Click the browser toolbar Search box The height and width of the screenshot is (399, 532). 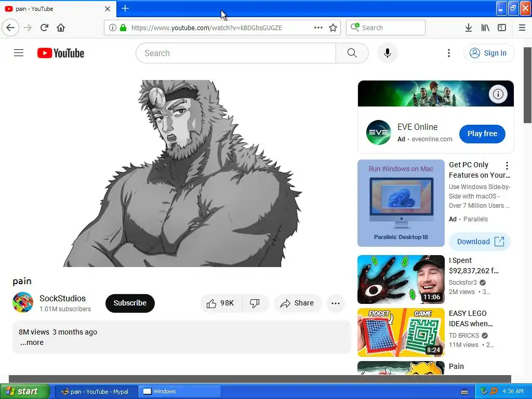click(x=386, y=28)
